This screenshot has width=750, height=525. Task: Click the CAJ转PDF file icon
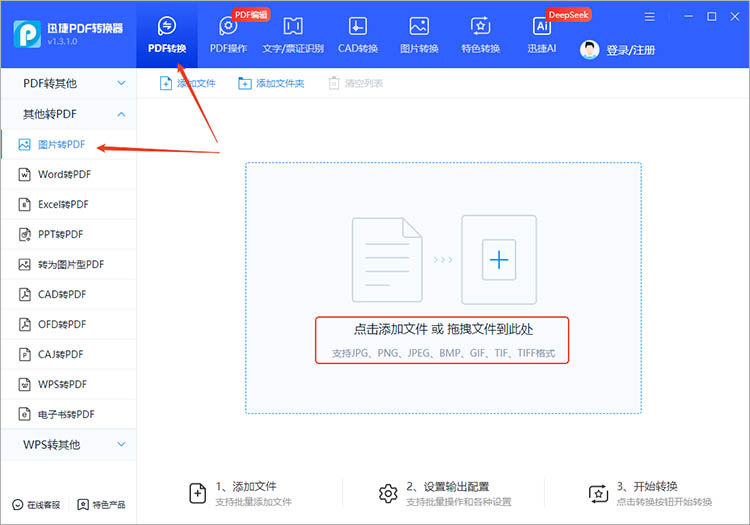[x=24, y=354]
